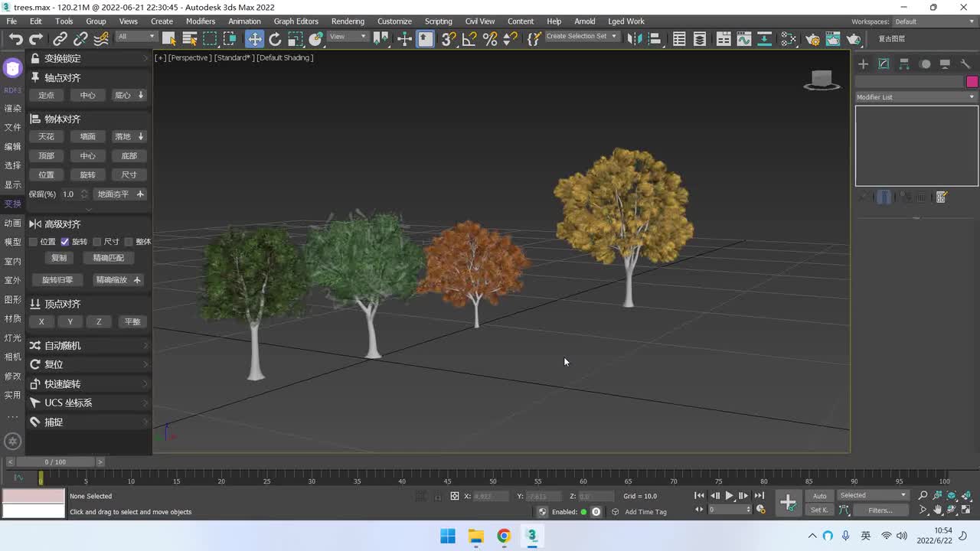Open the Modifier List dropdown
Viewport: 980px width, 551px height.
pyautogui.click(x=916, y=97)
